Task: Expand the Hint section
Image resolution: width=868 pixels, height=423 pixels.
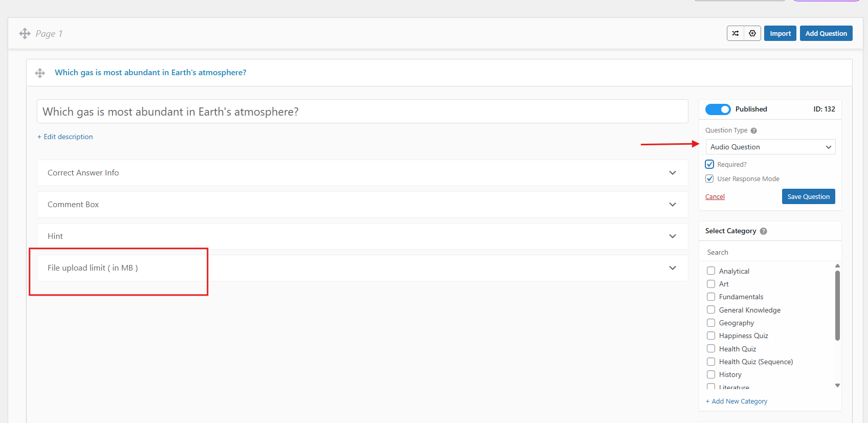Action: 362,236
